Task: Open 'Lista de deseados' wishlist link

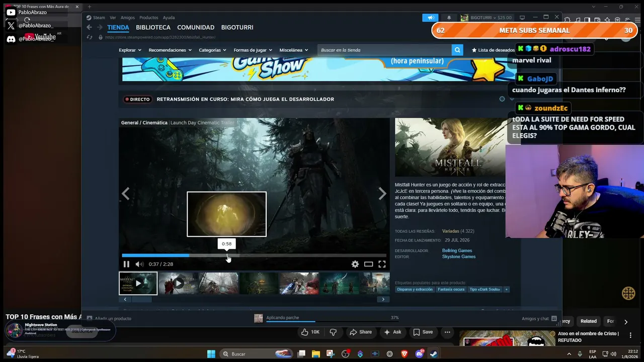Action: pos(493,50)
